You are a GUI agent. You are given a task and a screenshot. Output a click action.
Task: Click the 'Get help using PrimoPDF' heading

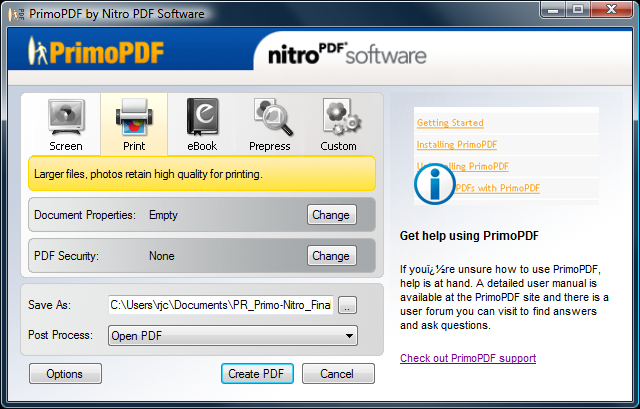(x=469, y=236)
